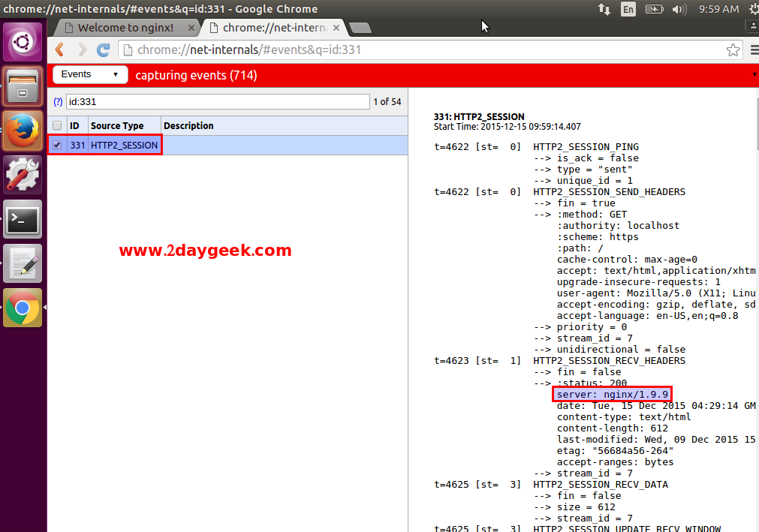Sort by Description column header
This screenshot has width=759, height=532.
[x=285, y=126]
